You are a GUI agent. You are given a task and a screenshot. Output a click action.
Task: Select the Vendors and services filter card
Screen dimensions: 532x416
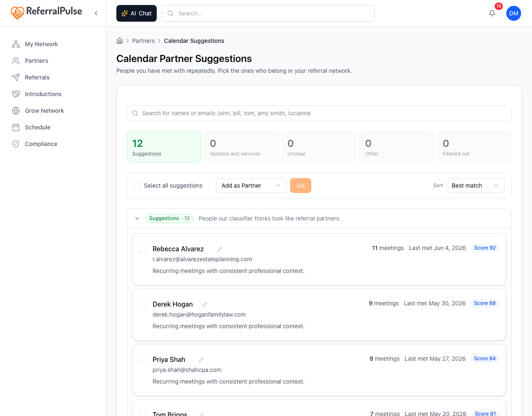pos(241,147)
